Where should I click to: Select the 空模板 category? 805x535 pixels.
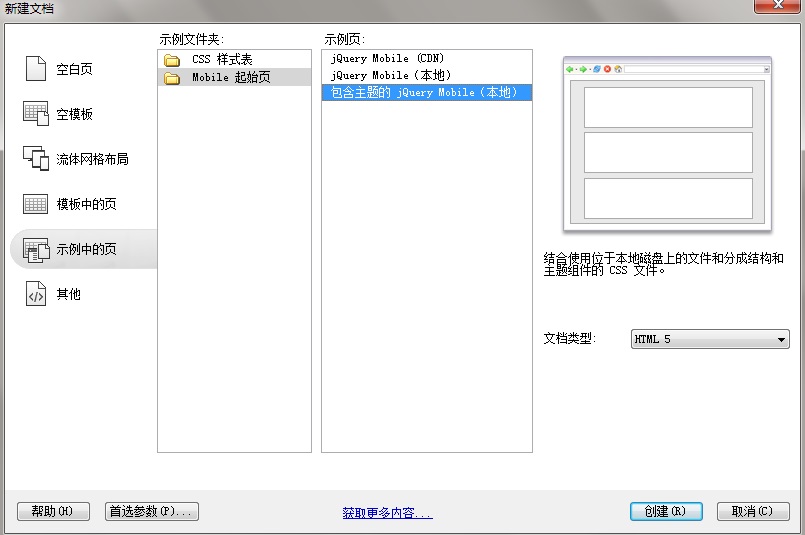tap(74, 114)
